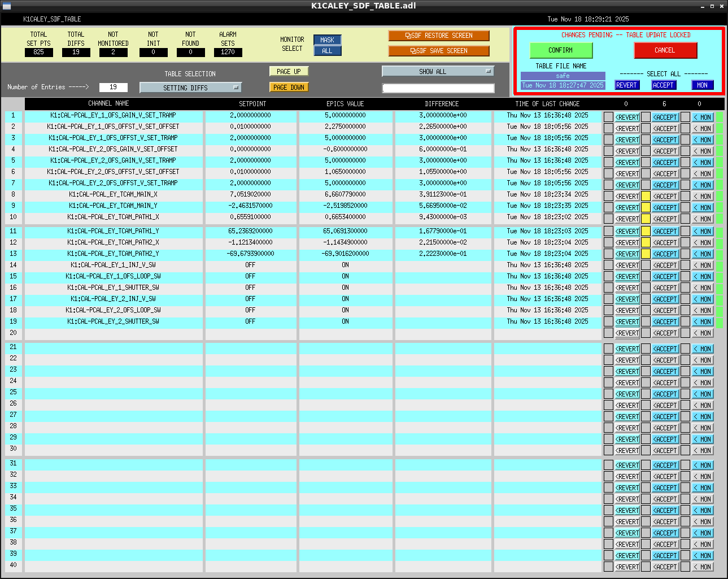728x579 pixels.
Task: Click <ACCEPT arrow button for row 13
Action: click(665, 254)
